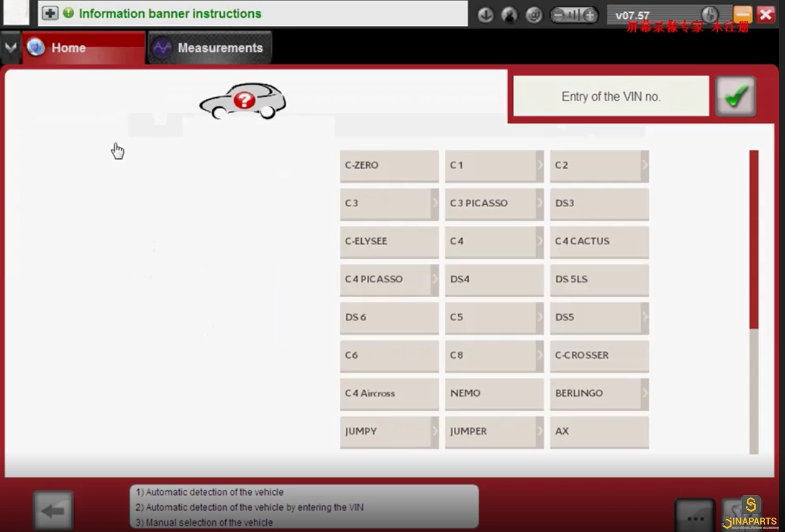Click the unknown vehicle car icon
The image size is (785, 532).
pos(243,101)
